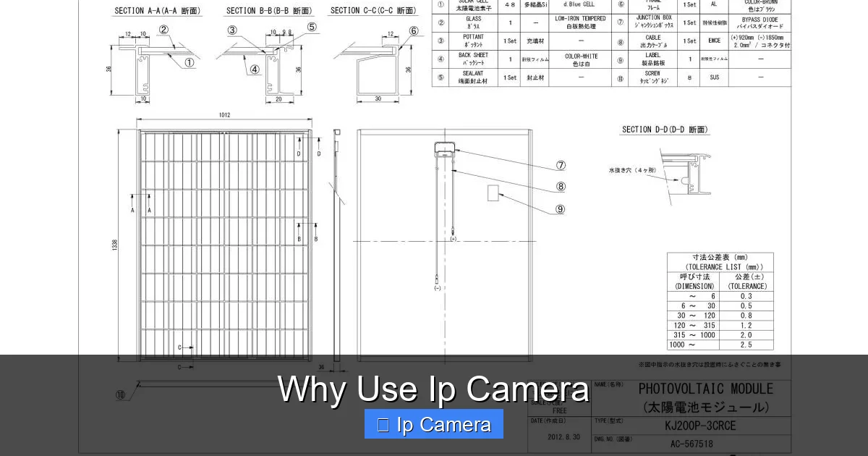Click callout number 4 in Section B-B
868x456 pixels.
[255, 70]
